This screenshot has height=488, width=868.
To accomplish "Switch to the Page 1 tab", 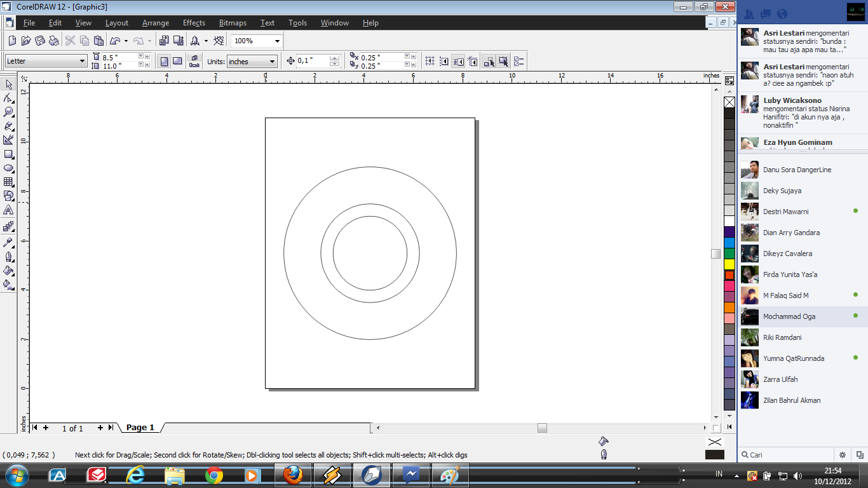I will [x=140, y=428].
